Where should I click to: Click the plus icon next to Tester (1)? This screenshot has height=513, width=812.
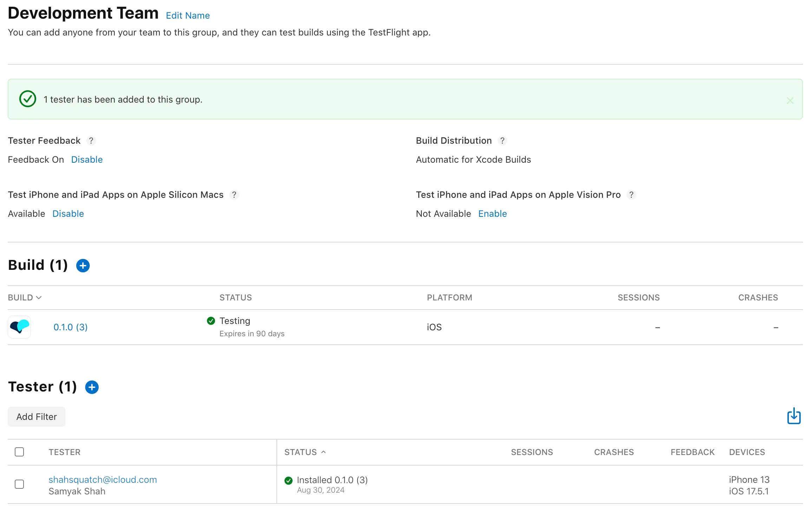(92, 387)
